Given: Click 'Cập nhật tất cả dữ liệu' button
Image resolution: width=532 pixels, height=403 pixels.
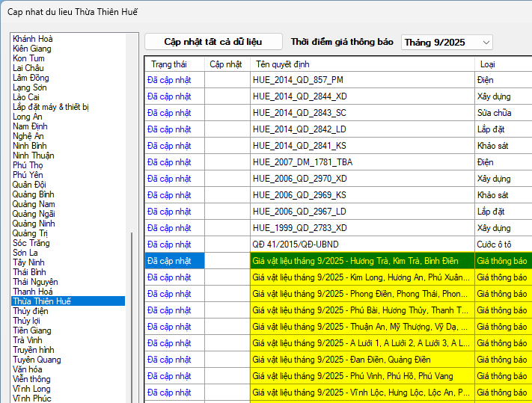Looking at the screenshot, I should tap(213, 42).
